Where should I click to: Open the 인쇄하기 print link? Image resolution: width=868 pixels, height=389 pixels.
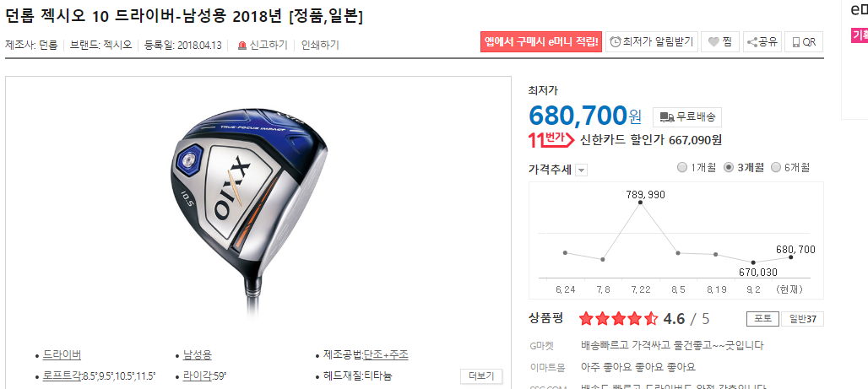point(320,46)
